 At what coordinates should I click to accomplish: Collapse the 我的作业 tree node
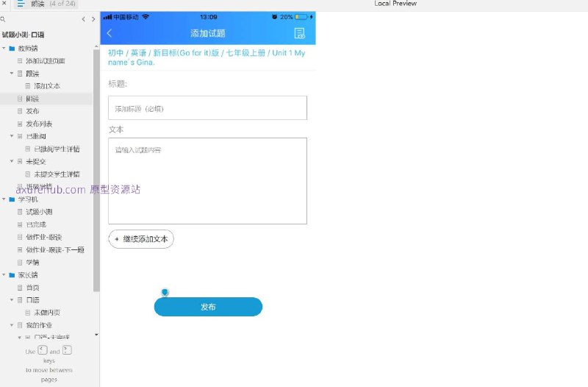[x=12, y=324]
